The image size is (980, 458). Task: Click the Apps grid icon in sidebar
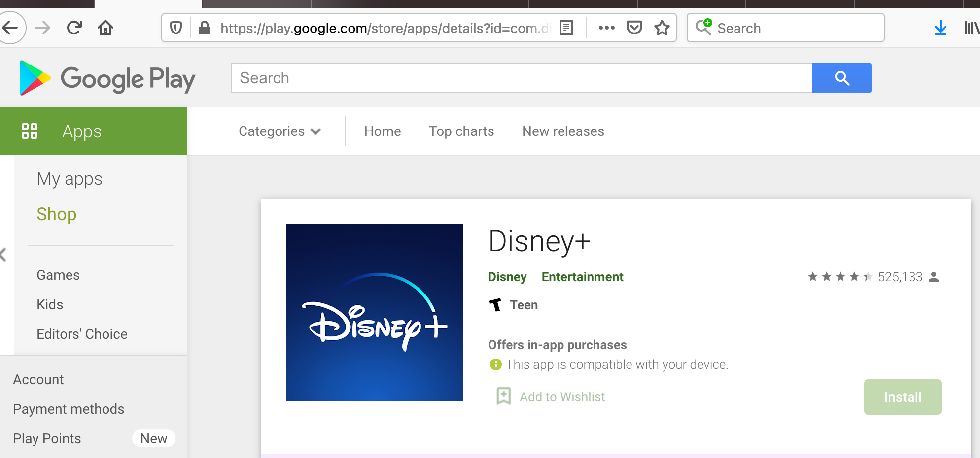coord(30,131)
